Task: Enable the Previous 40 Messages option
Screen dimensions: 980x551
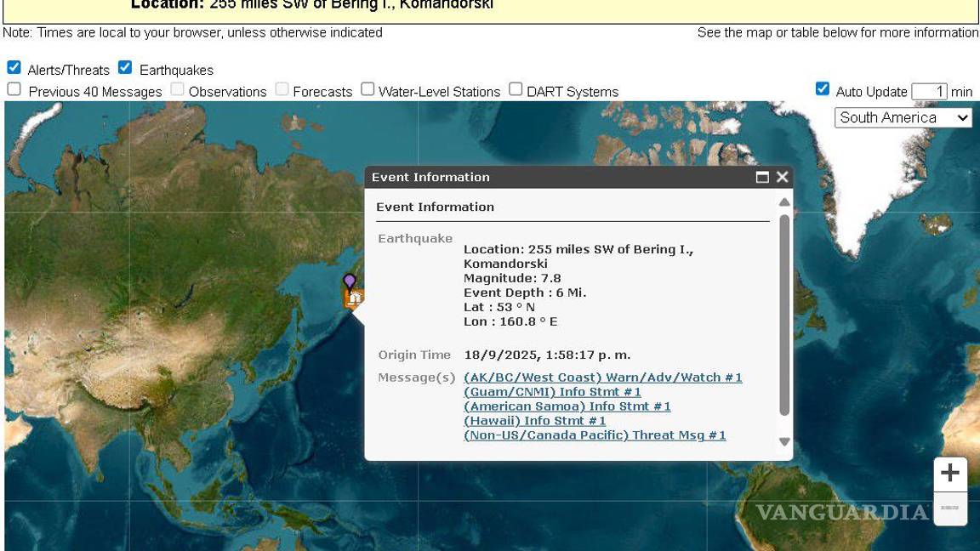Action: tap(14, 88)
